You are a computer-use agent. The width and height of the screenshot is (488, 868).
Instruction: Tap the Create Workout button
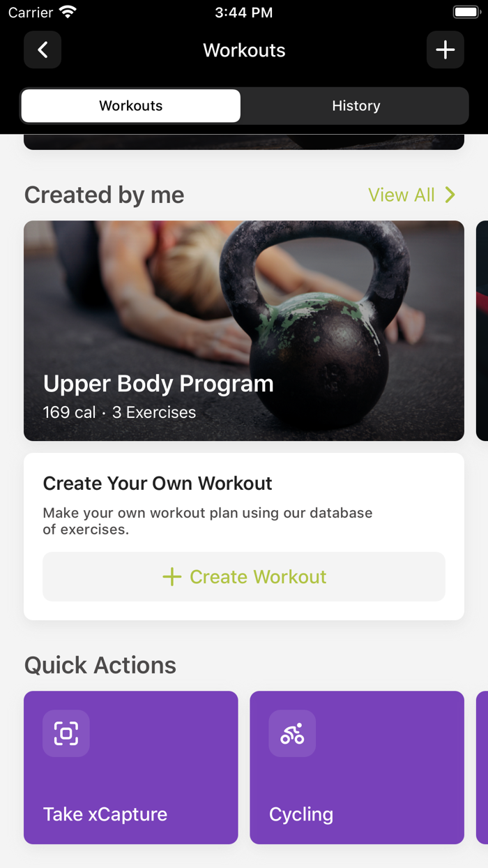tap(244, 576)
